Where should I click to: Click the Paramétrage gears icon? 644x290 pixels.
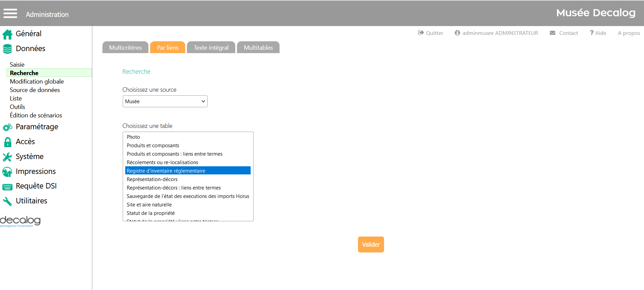[x=7, y=127]
